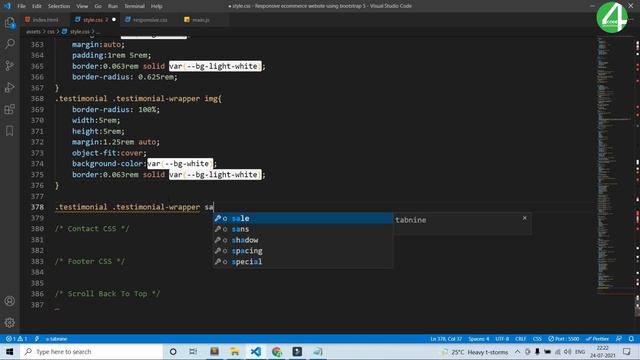Open the Run and Debug view
The height and width of the screenshot is (360, 640).
pyautogui.click(x=10, y=87)
